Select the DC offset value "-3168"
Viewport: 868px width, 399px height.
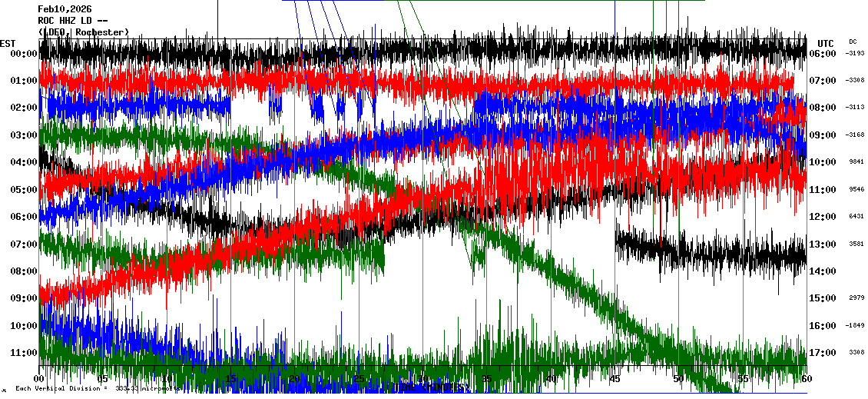[x=855, y=135]
